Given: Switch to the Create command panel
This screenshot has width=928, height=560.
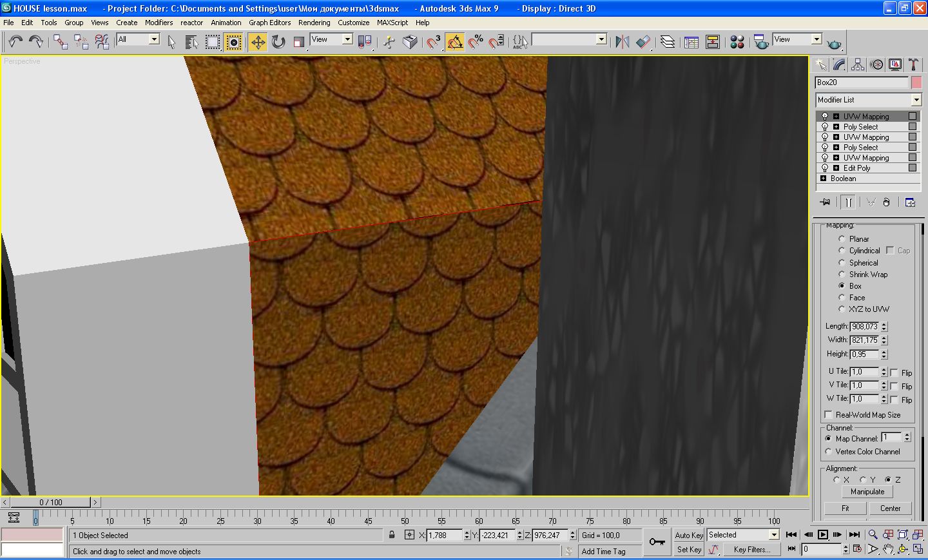Looking at the screenshot, I should pyautogui.click(x=820, y=64).
